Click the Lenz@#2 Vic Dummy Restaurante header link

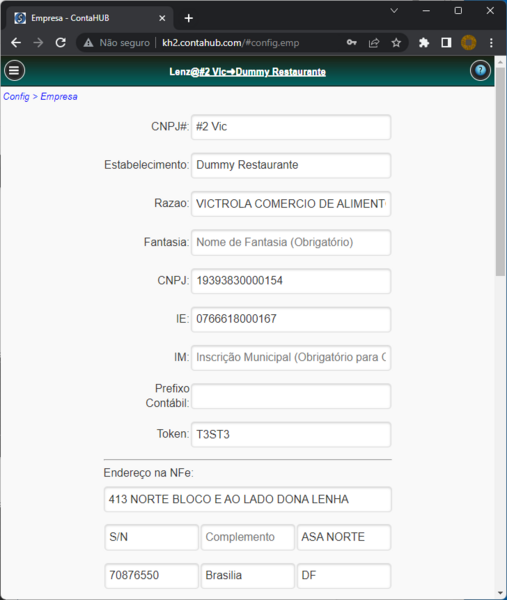pos(248,72)
